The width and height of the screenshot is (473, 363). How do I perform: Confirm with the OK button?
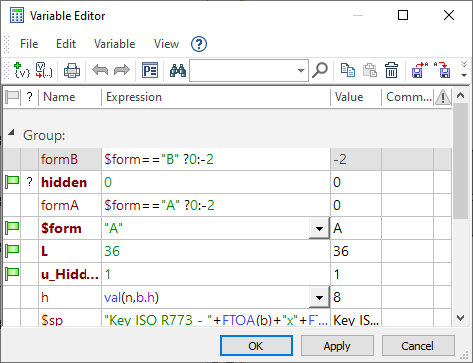click(256, 346)
